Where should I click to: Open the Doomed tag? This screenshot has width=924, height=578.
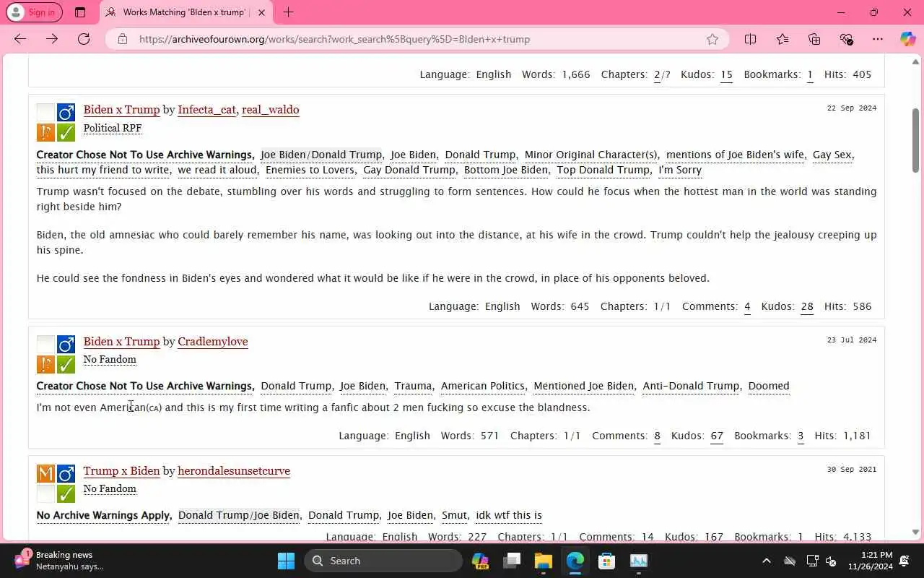768,386
